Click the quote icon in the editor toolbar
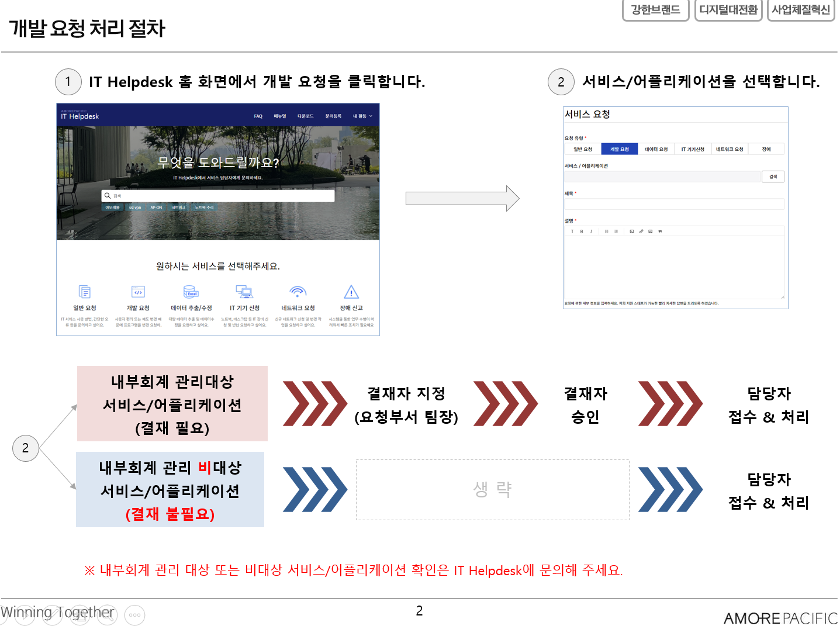This screenshot has width=840, height=626. click(x=660, y=231)
